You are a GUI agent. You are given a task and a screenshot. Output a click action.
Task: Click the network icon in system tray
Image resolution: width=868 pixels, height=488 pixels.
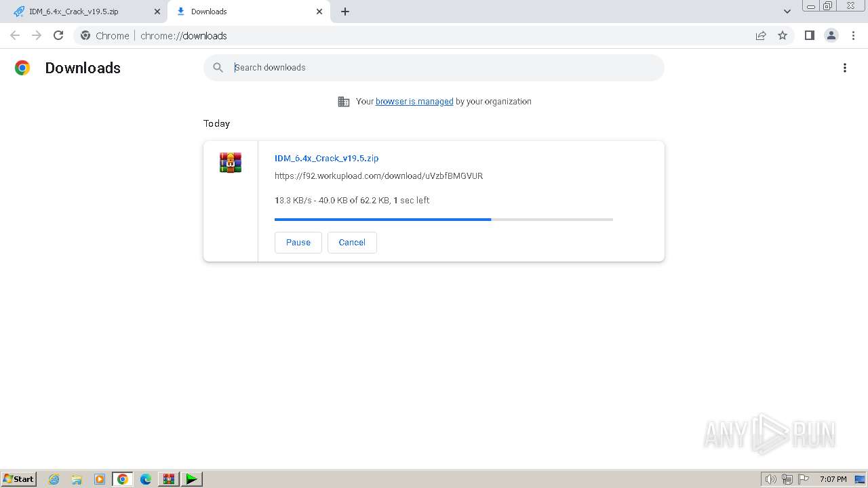(x=787, y=479)
